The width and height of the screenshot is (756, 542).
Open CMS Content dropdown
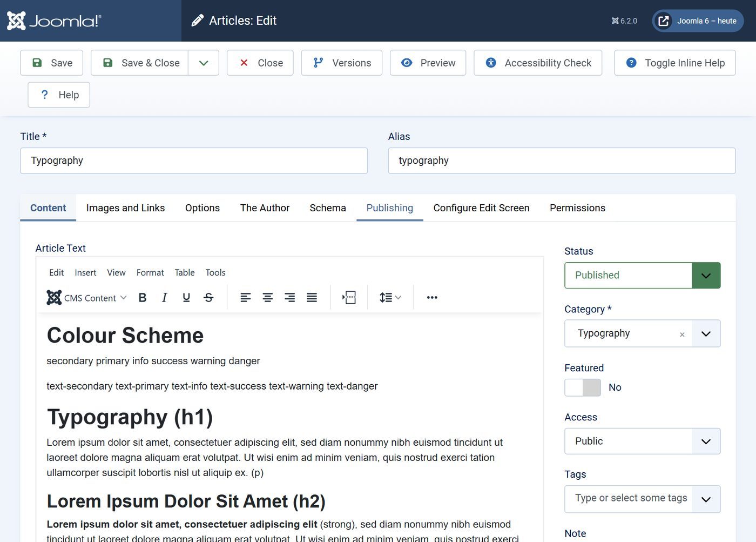87,298
